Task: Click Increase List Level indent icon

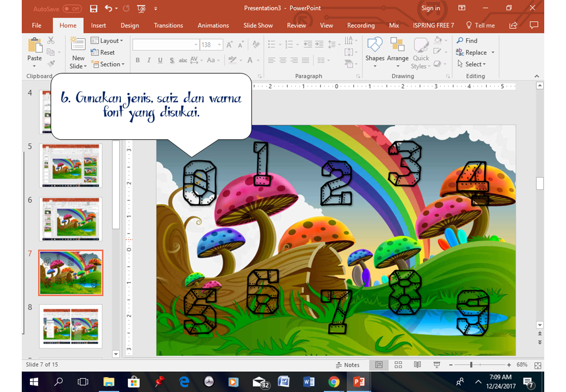Action: pyautogui.click(x=319, y=45)
